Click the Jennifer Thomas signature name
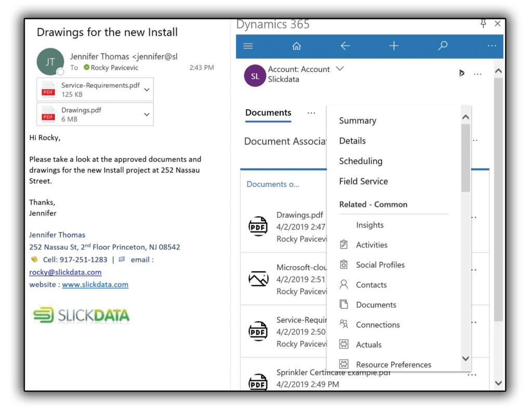Viewport: 532px width, 411px height. click(57, 235)
